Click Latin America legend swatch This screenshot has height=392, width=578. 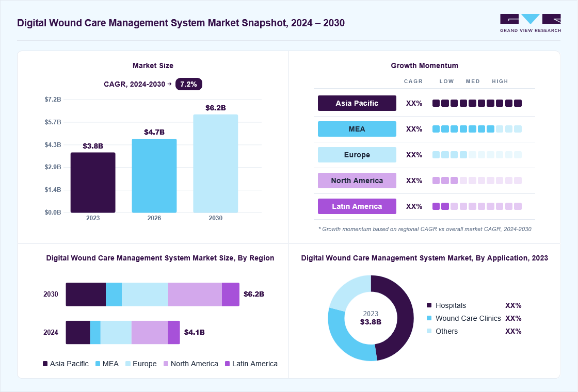[x=228, y=364]
